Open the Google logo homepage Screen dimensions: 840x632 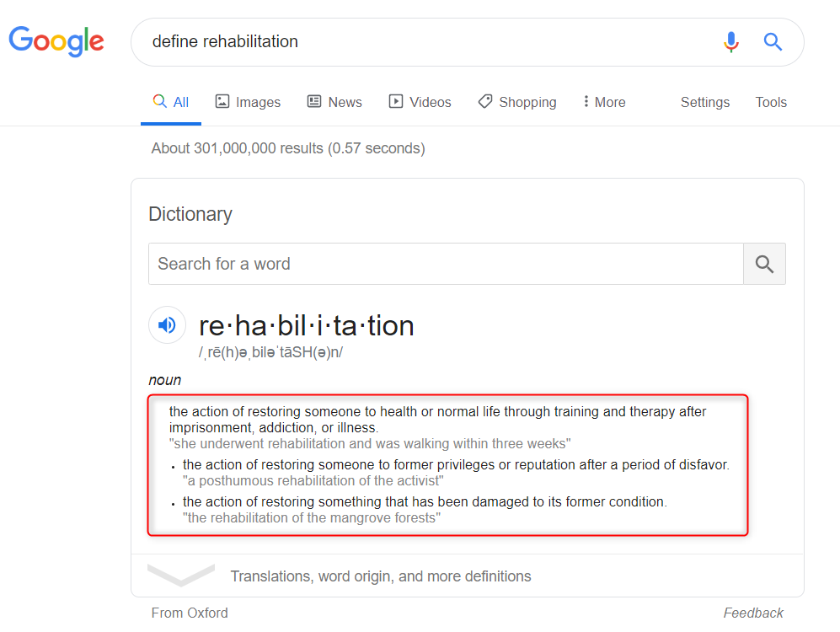[x=56, y=41]
